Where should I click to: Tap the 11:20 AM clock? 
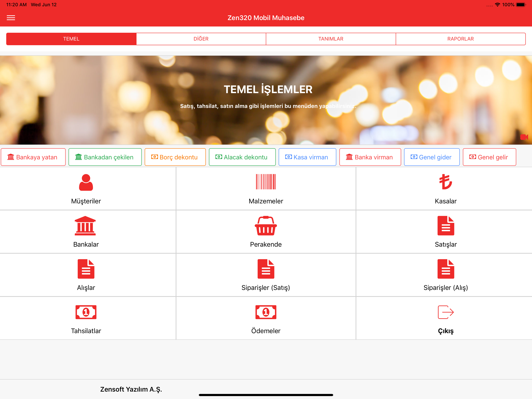(x=16, y=4)
